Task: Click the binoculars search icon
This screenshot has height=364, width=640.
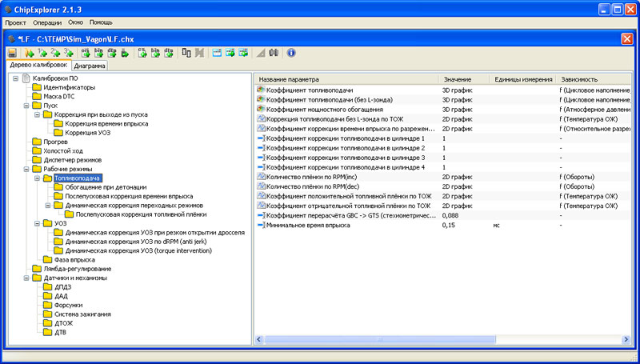Action: point(273,53)
